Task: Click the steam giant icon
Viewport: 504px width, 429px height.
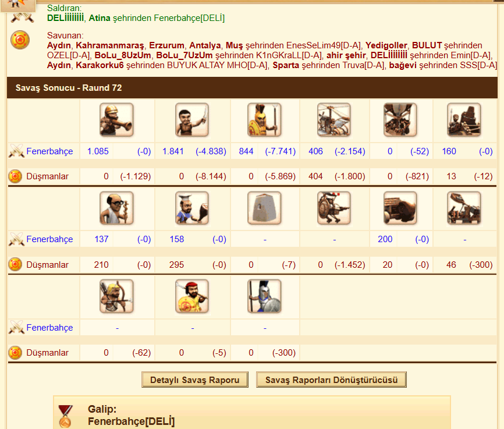Action: click(333, 208)
